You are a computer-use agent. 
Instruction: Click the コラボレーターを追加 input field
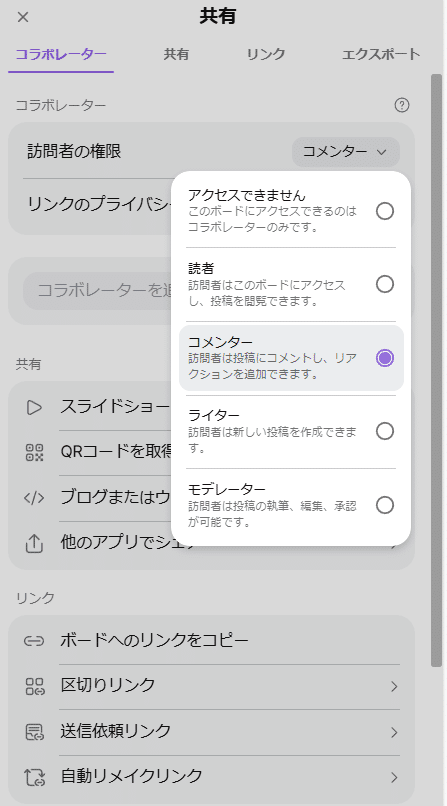coord(98,291)
